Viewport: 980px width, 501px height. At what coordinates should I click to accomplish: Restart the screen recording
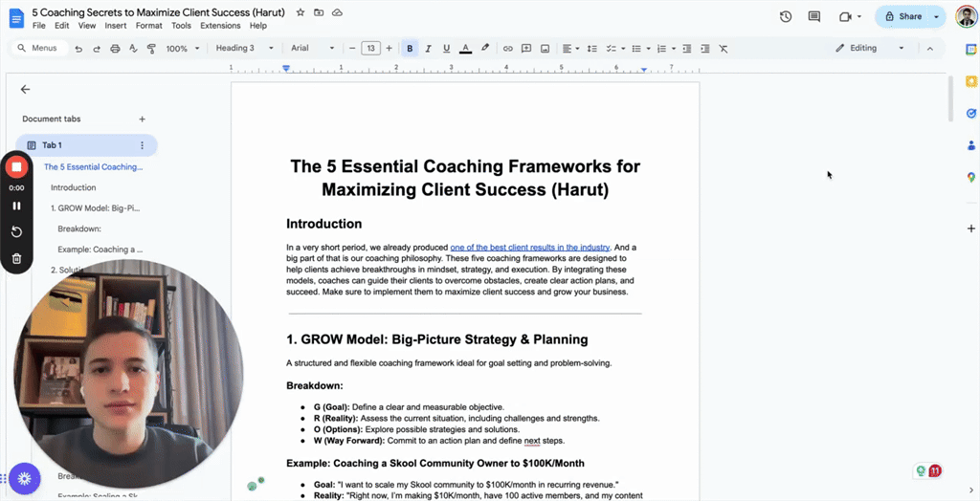pos(17,232)
